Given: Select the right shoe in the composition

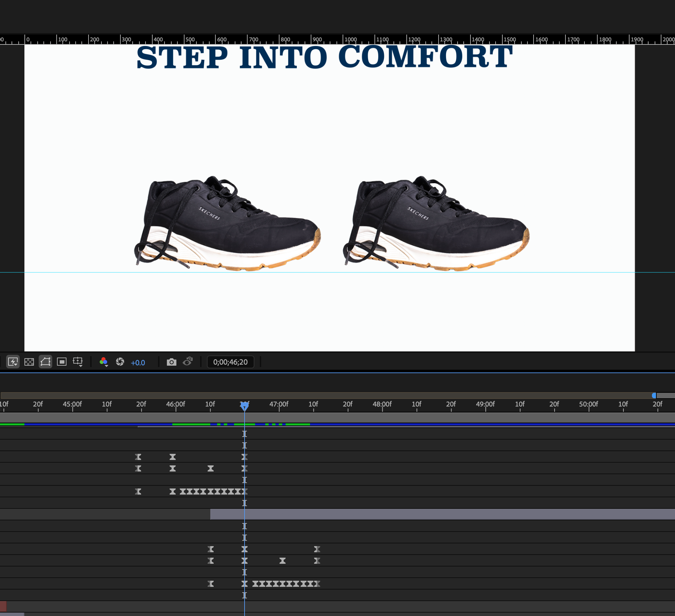Looking at the screenshot, I should click(436, 223).
